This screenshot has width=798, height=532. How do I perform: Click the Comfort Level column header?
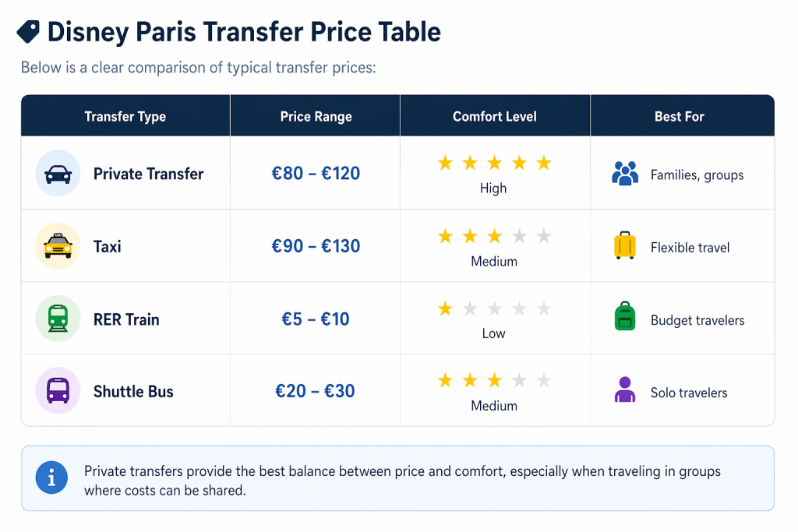click(x=495, y=116)
